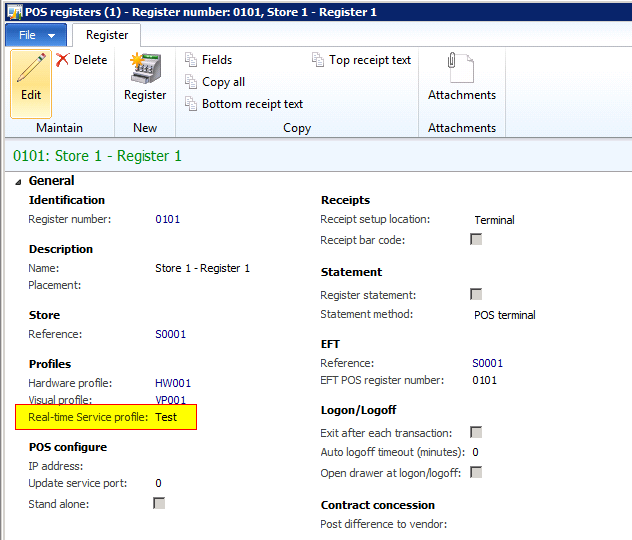This screenshot has height=540, width=632.
Task: Collapse the General section
Action: tap(20, 181)
